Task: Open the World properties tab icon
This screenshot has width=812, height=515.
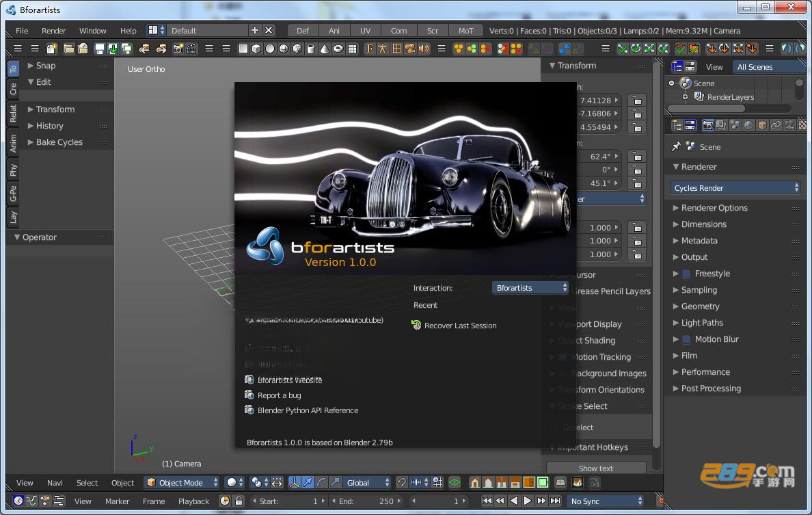Action: tap(748, 125)
